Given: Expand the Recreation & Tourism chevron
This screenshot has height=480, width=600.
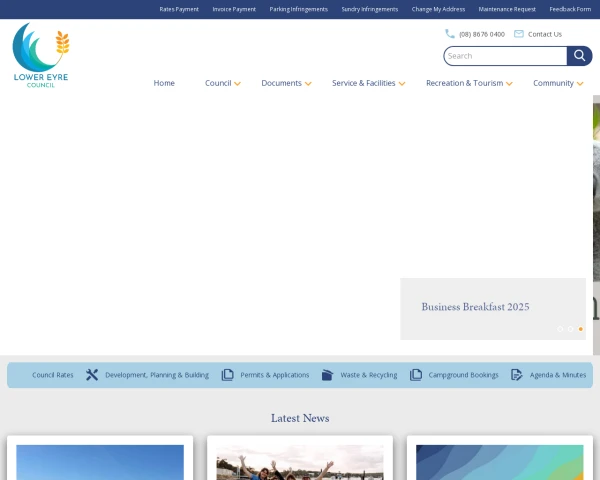Looking at the screenshot, I should click(x=509, y=84).
